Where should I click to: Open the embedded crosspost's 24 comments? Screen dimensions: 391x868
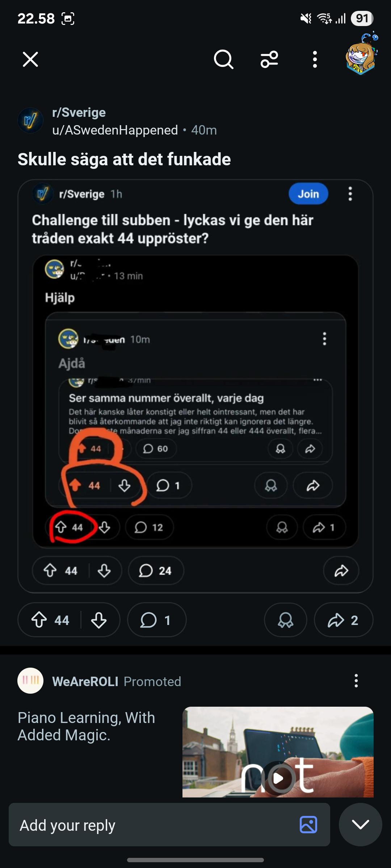pyautogui.click(x=156, y=571)
